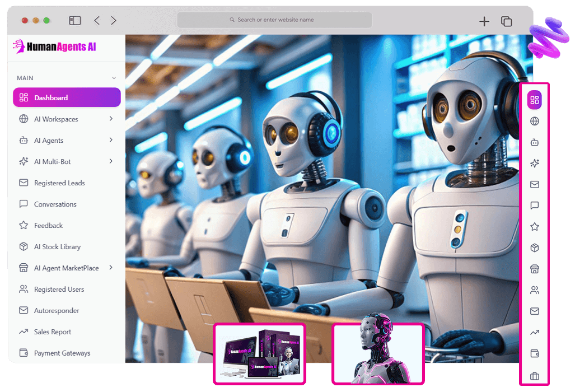Click the robot icon in the right icon strip
This screenshot has width=575, height=392.
535,142
